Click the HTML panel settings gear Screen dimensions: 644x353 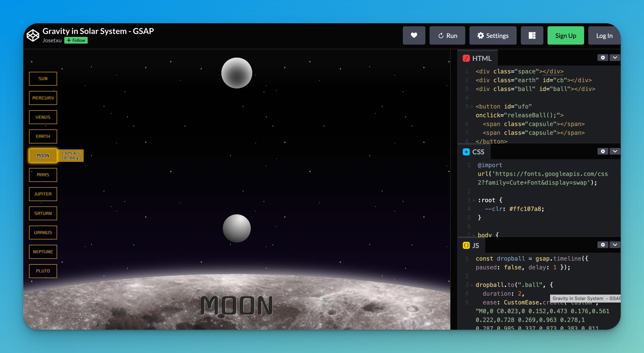tap(603, 58)
